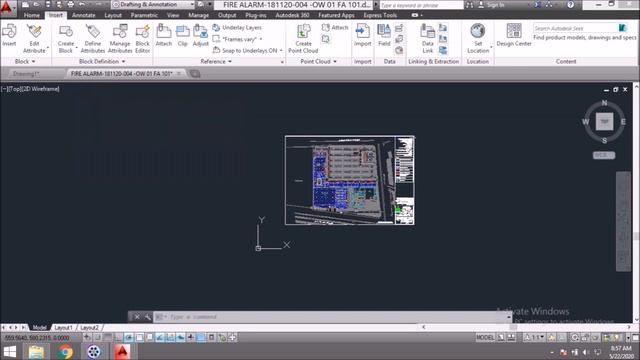Switch to the Output ribbon tab
The width and height of the screenshot is (640, 360).
coord(227,15)
